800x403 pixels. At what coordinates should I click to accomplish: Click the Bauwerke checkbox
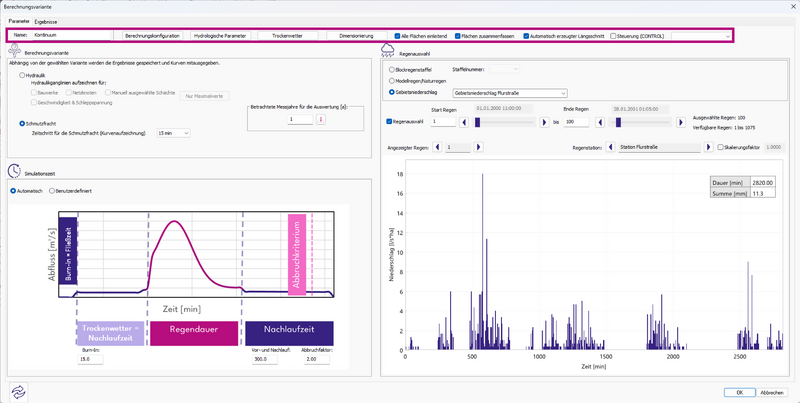point(34,93)
